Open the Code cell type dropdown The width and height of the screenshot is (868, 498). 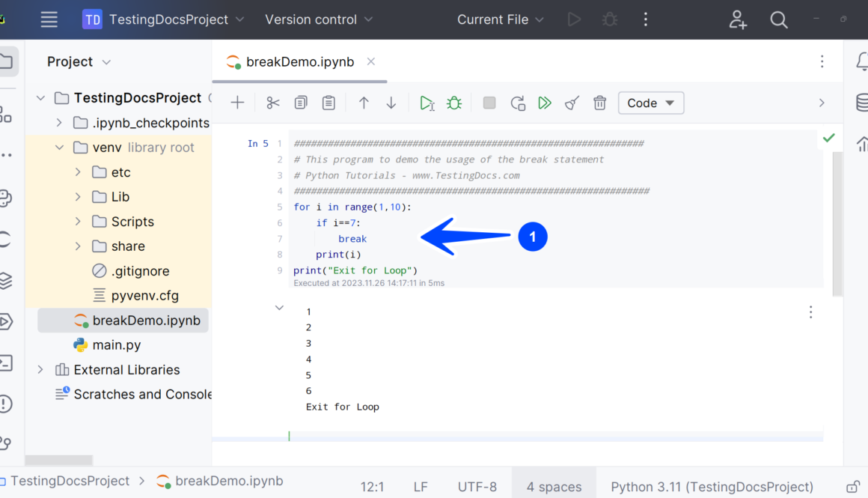[x=651, y=103]
